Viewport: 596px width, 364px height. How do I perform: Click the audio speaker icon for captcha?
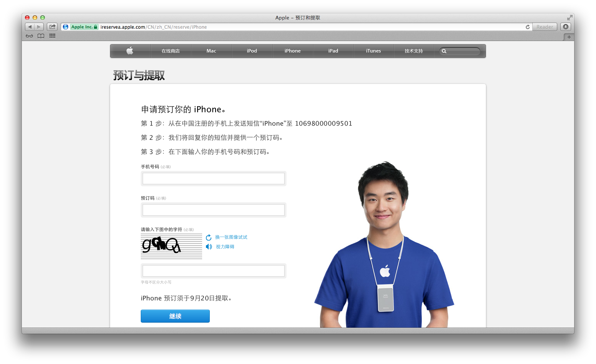(x=209, y=247)
